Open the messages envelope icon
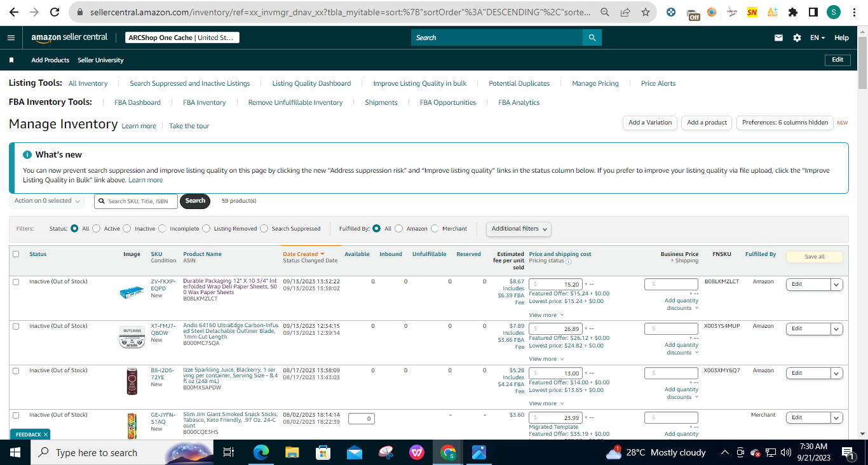Viewport: 868px width, 465px height. [x=778, y=37]
